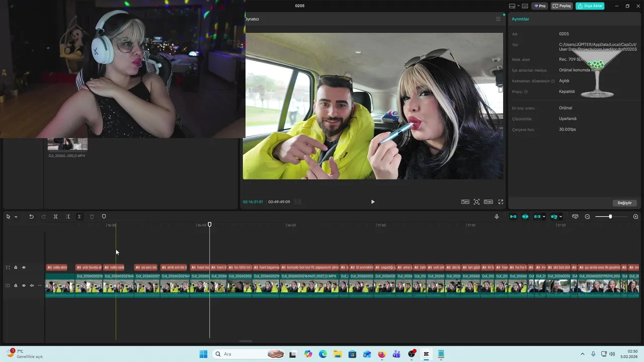
Task: Select the 'ya sen de' caption clip
Action: click(x=146, y=267)
